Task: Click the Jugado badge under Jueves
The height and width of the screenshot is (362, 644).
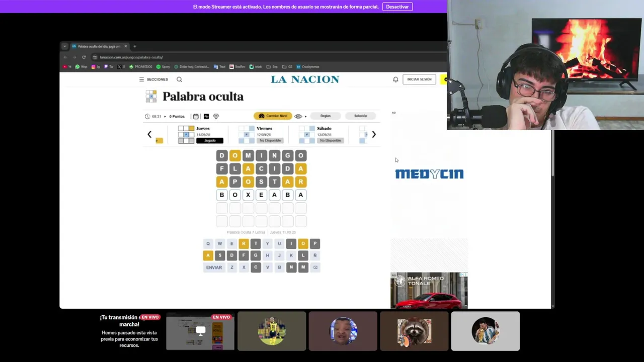Action: (210, 140)
